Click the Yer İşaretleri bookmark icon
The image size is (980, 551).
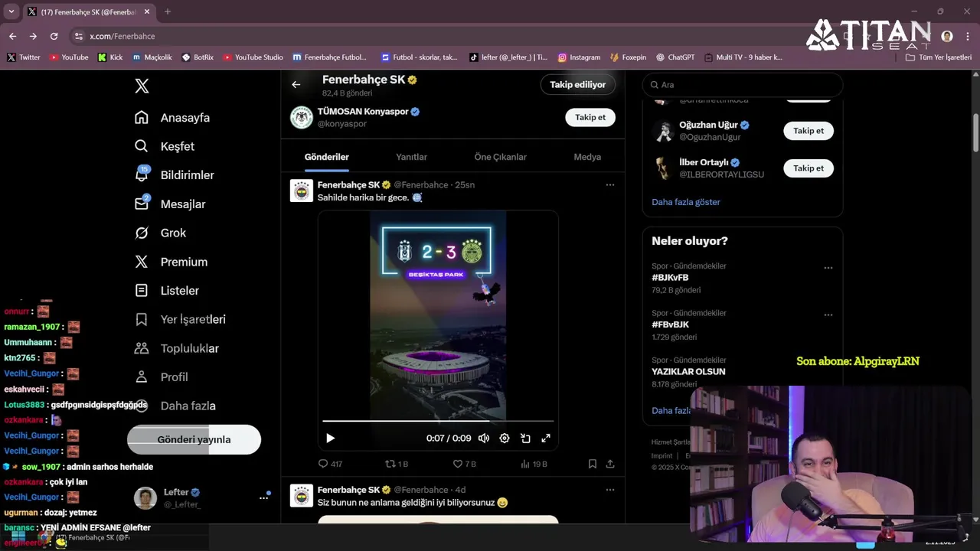click(x=142, y=319)
